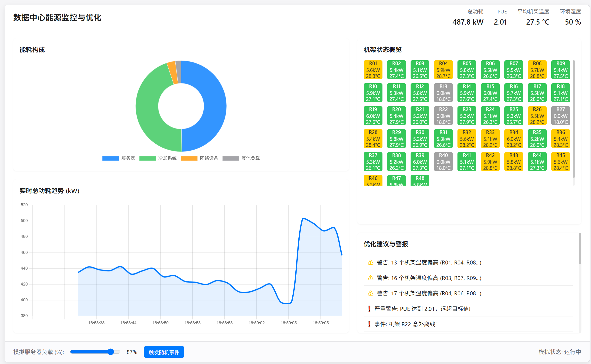This screenshot has height=364, width=591.
Task: Click warning triangle icon for 13 racks alert
Action: (371, 262)
